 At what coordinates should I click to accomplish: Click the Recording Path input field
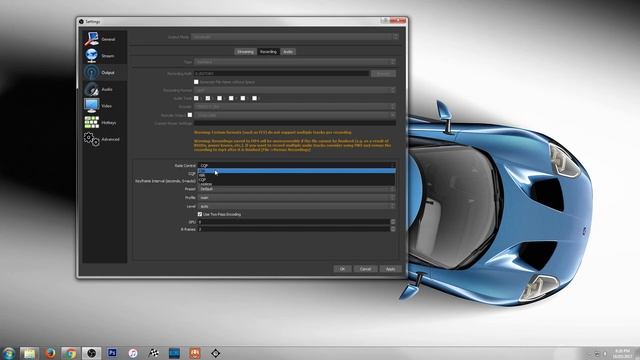[x=282, y=74]
